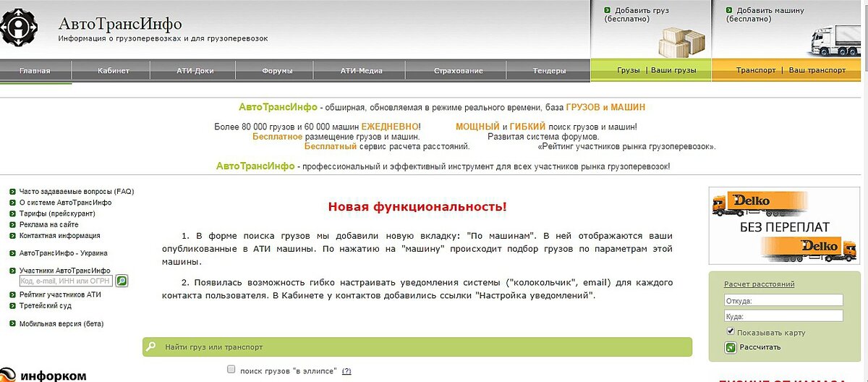
Task: Open the Главная menu item
Action: coord(35,70)
